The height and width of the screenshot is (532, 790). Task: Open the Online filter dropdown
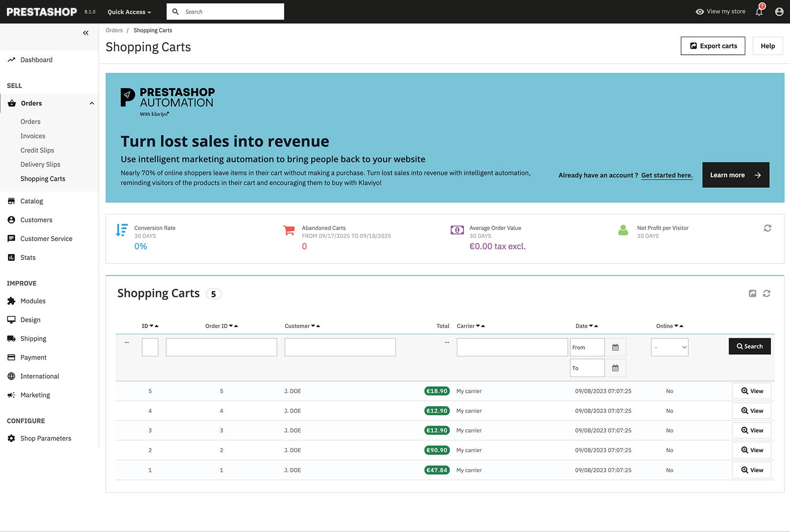point(669,347)
